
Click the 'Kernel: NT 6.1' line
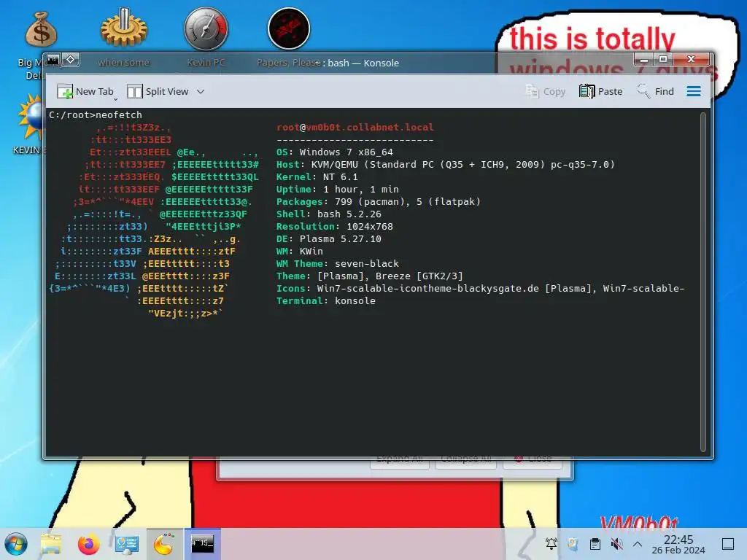pyautogui.click(x=317, y=176)
